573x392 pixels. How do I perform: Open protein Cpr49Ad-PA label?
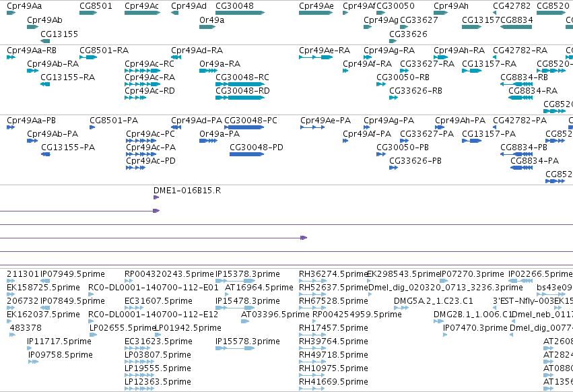197,121
